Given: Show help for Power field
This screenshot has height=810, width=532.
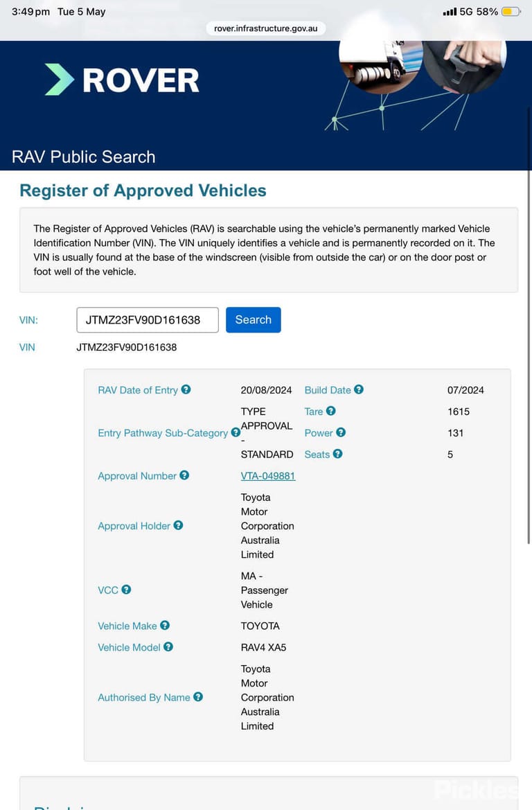Looking at the screenshot, I should (x=341, y=432).
